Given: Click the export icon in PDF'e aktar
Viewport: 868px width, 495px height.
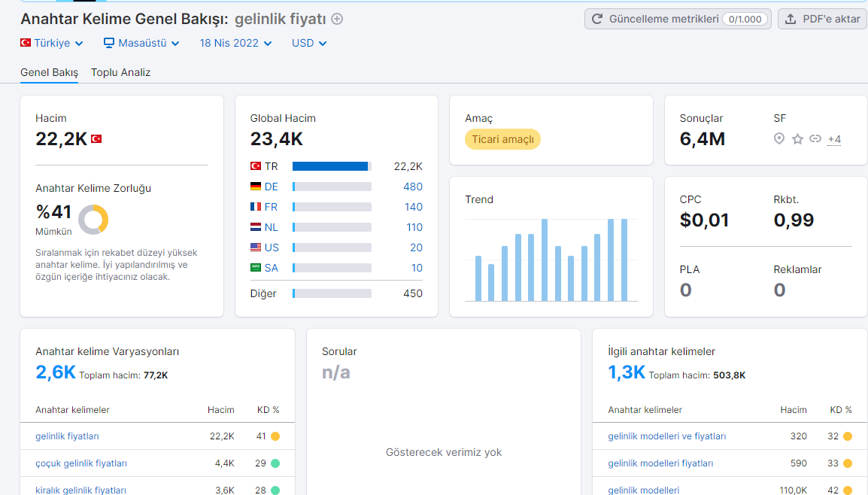Looking at the screenshot, I should tap(791, 19).
